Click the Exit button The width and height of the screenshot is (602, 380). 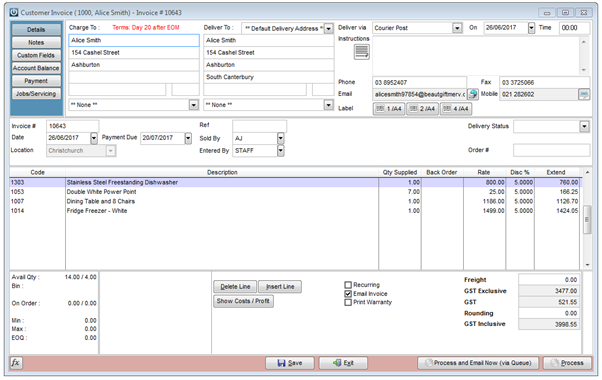coord(343,363)
